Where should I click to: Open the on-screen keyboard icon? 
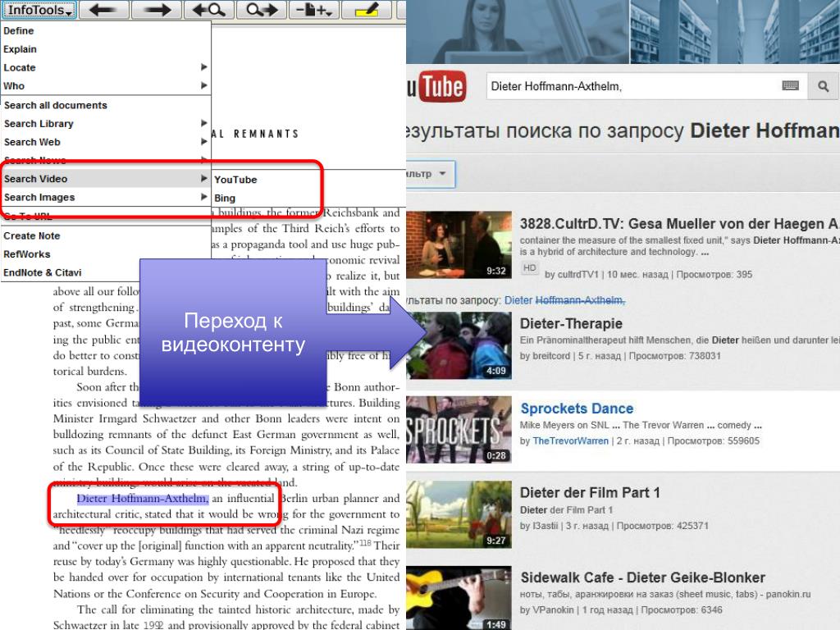pyautogui.click(x=790, y=85)
